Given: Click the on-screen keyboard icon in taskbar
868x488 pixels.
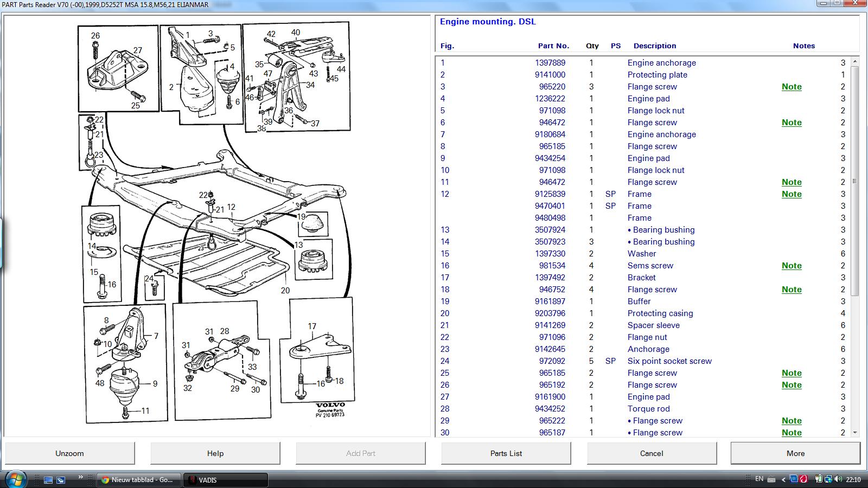Looking at the screenshot, I should (x=772, y=480).
